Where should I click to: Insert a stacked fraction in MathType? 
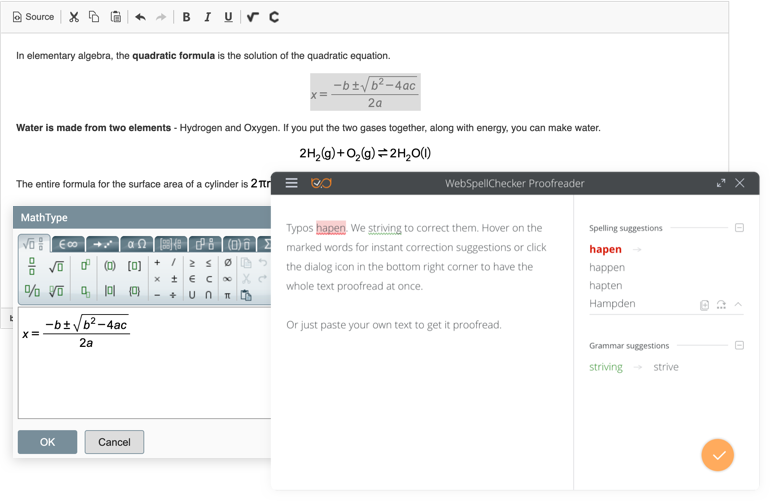[x=32, y=266]
